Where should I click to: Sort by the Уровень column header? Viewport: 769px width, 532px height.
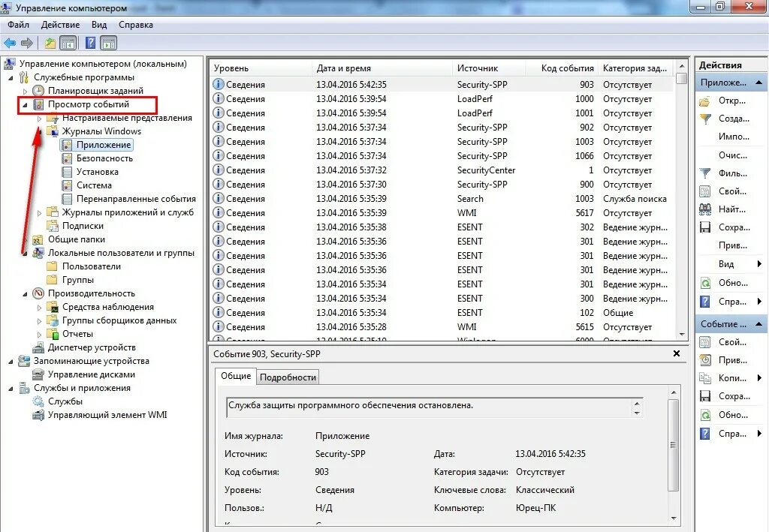tap(261, 68)
